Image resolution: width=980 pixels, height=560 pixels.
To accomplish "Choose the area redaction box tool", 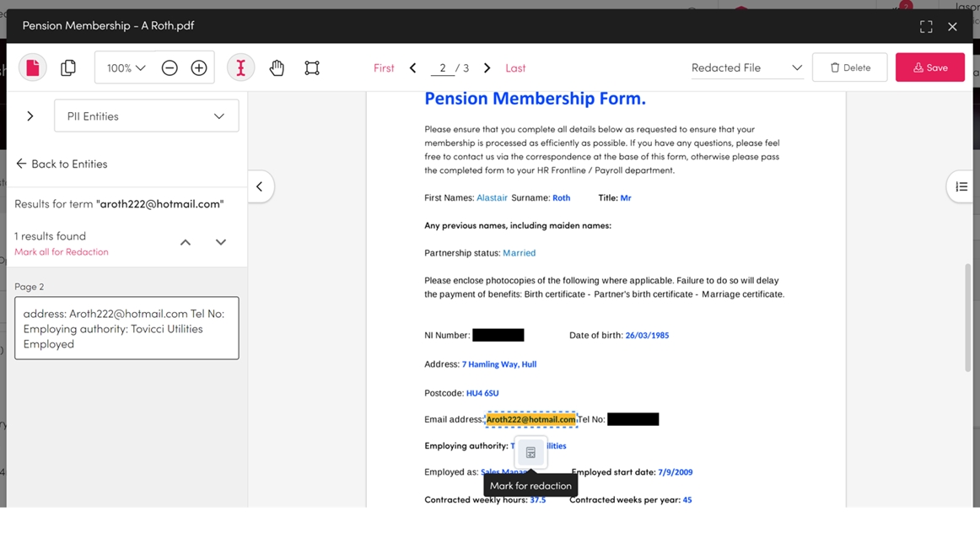I will [x=312, y=67].
